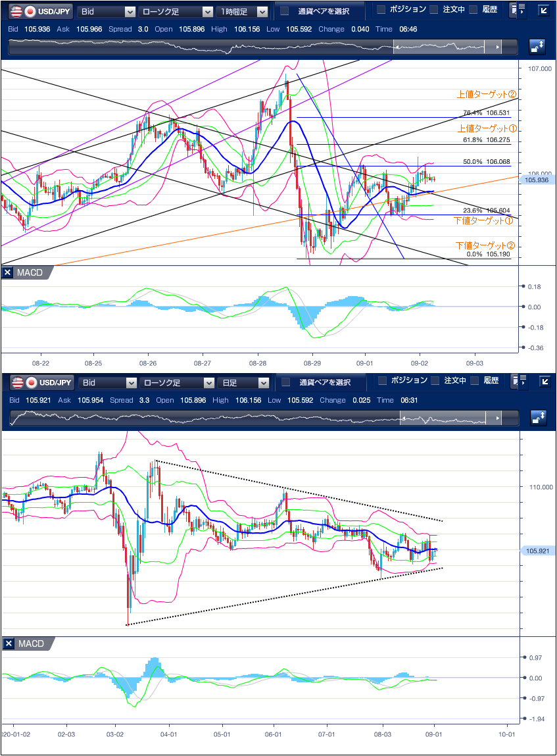Open the Bid price type dropdown on top chart
Image resolution: width=557 pixels, height=756 pixels.
tap(107, 11)
